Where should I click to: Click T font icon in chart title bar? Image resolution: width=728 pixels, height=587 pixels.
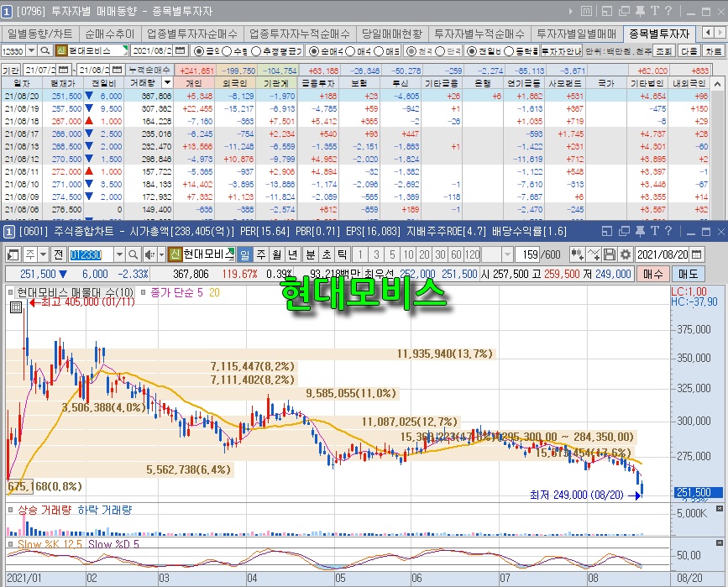click(655, 231)
